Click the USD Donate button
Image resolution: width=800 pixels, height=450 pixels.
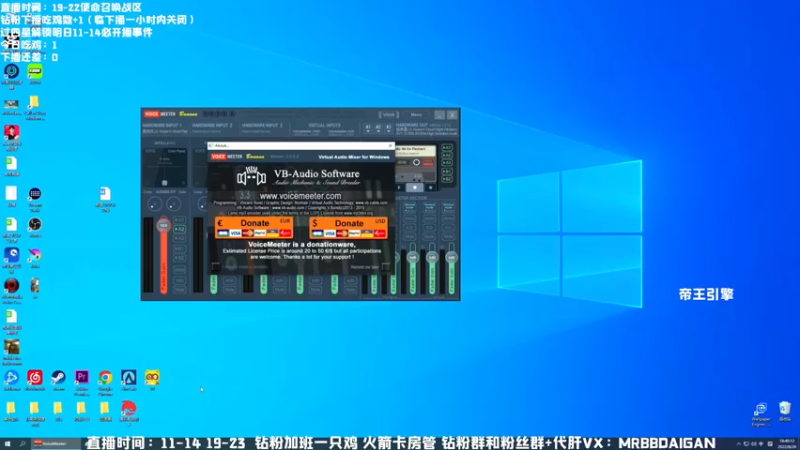coord(348,228)
